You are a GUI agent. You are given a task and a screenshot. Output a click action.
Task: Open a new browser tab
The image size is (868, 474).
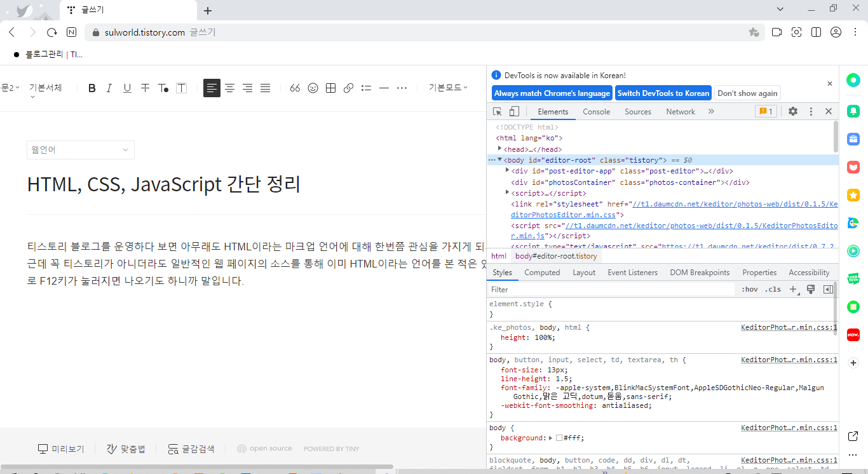[208, 10]
